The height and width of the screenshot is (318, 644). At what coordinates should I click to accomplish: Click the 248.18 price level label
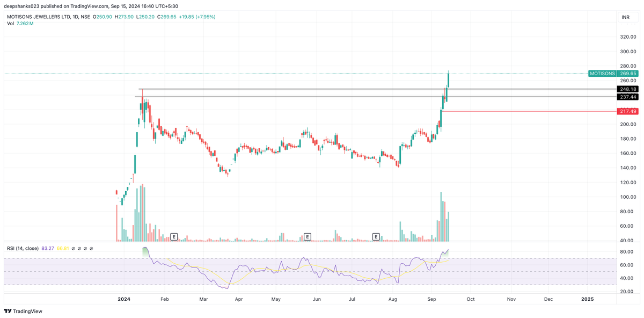[627, 89]
